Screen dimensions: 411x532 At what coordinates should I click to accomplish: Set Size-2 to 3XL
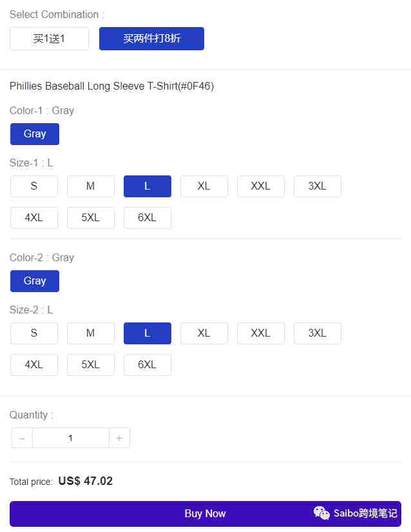click(318, 333)
